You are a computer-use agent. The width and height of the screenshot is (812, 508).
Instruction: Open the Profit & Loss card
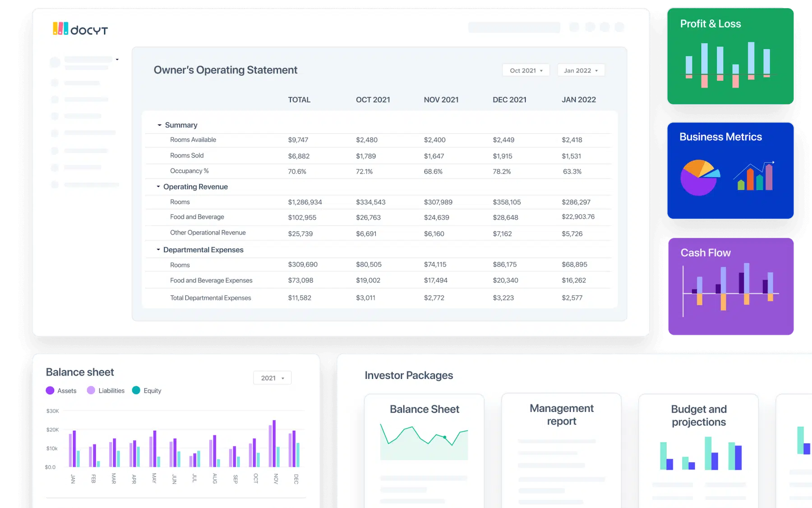pos(730,56)
